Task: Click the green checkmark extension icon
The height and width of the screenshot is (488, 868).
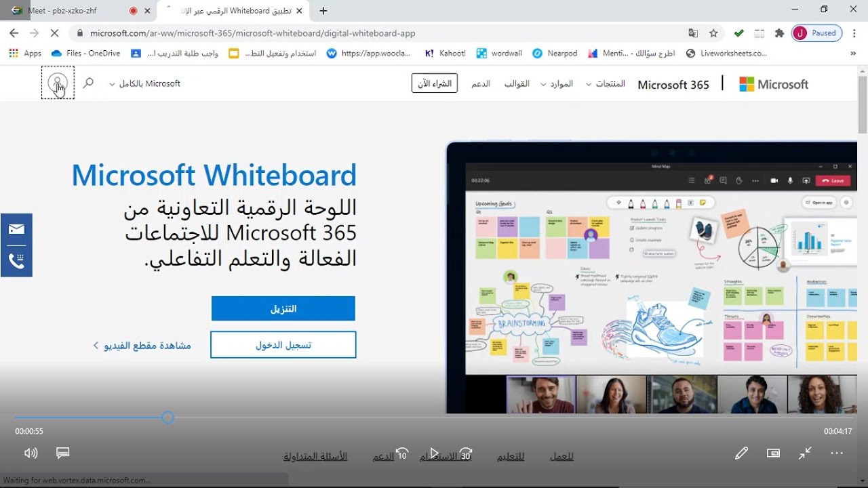Action: (x=739, y=33)
